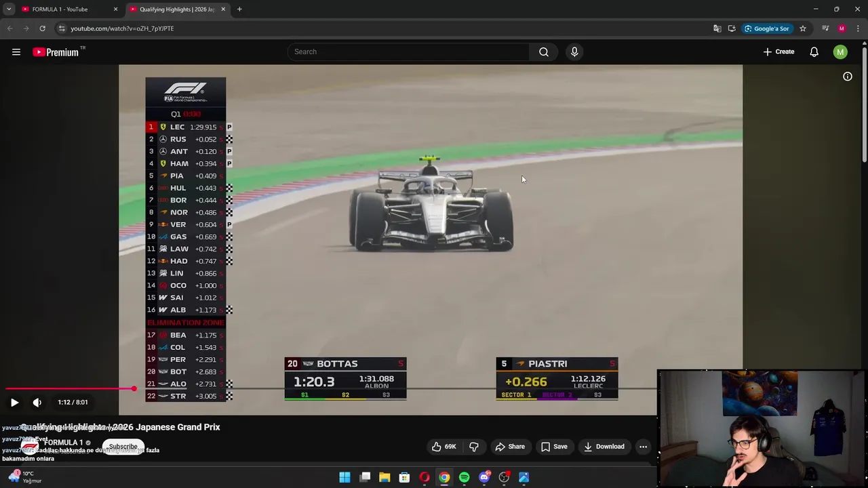Download the video
This screenshot has width=868, height=488.
[604, 447]
